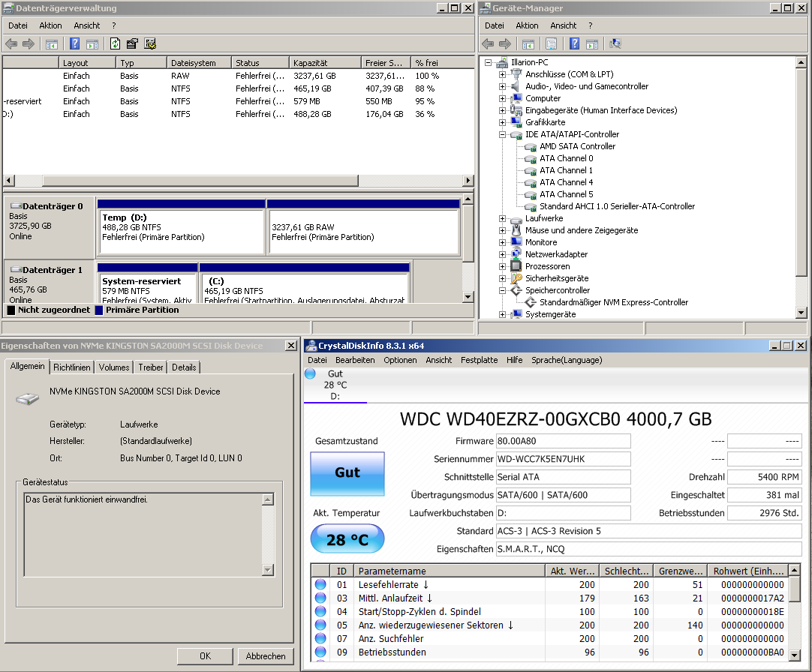
Task: Click Refresh icon in Datenträgerverwaltung toolbar
Action: click(x=115, y=44)
